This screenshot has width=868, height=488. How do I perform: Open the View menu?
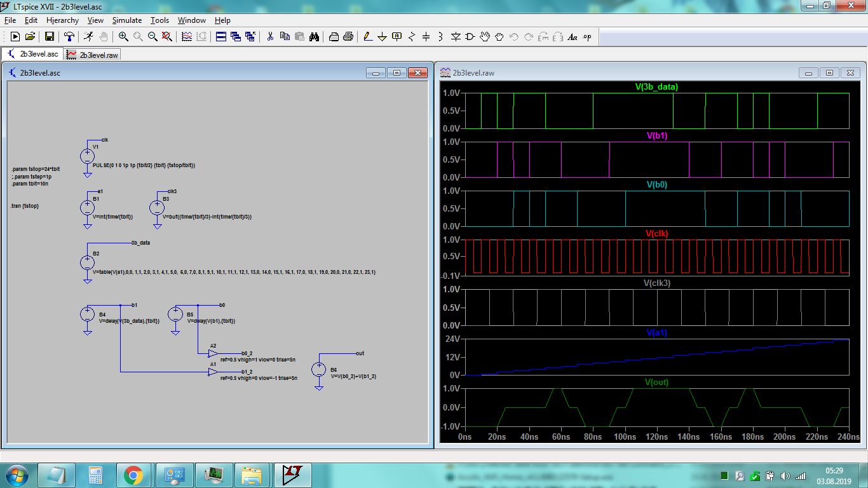tap(95, 20)
